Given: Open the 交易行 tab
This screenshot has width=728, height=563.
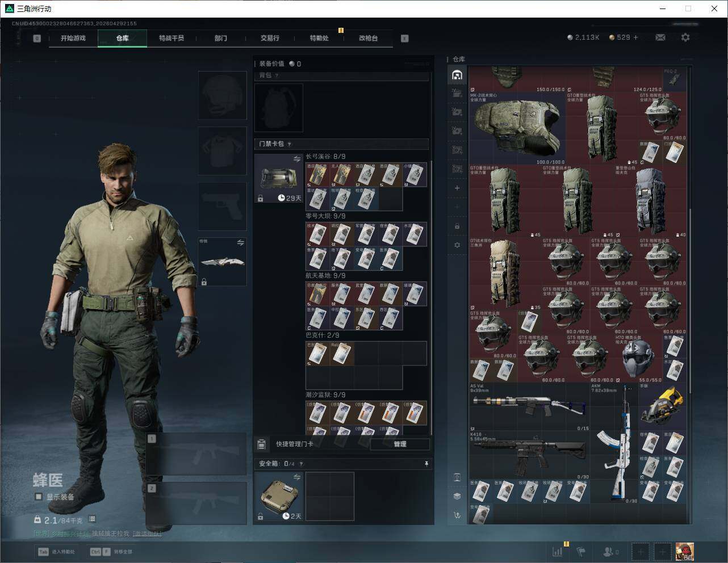Looking at the screenshot, I should 270,39.
